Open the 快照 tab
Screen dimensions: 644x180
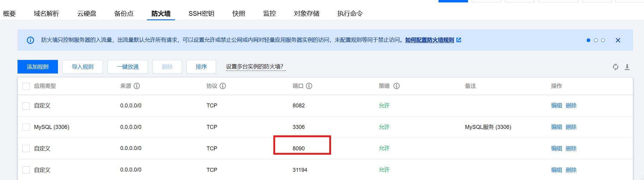(239, 14)
